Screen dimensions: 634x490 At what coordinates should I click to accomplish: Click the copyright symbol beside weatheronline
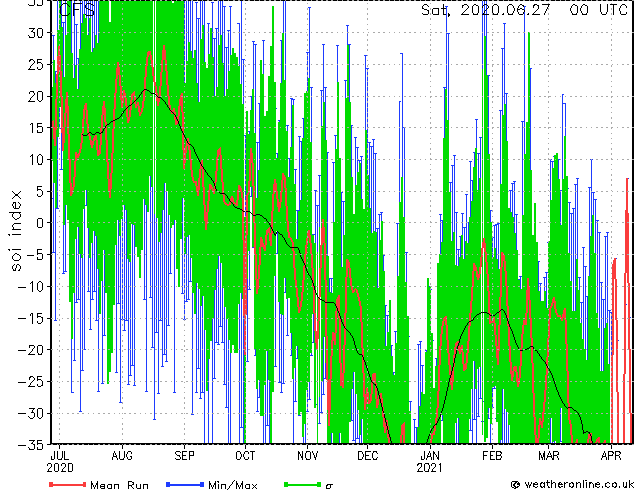tap(516, 484)
